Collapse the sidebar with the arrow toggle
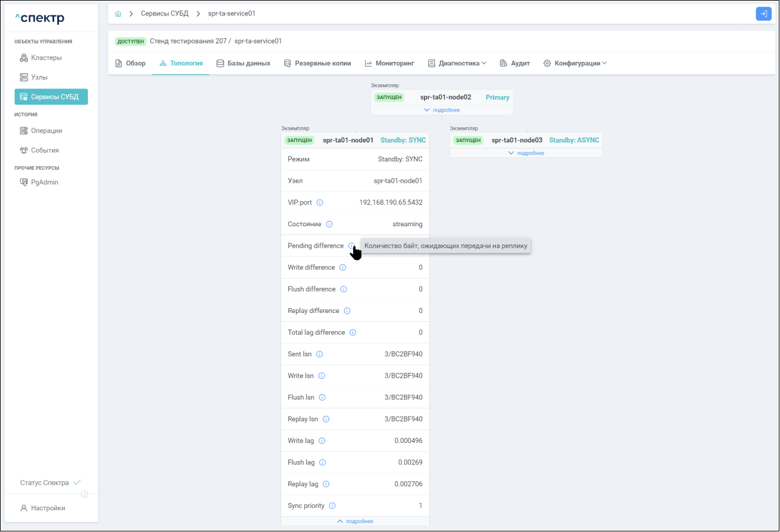Screen dimensions: 780x532 point(84,494)
